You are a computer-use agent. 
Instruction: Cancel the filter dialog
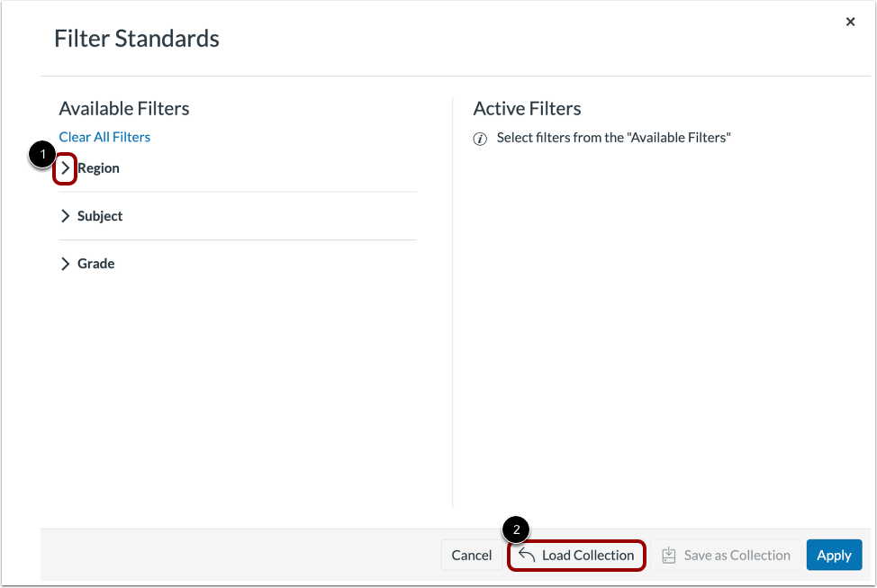pyautogui.click(x=472, y=555)
